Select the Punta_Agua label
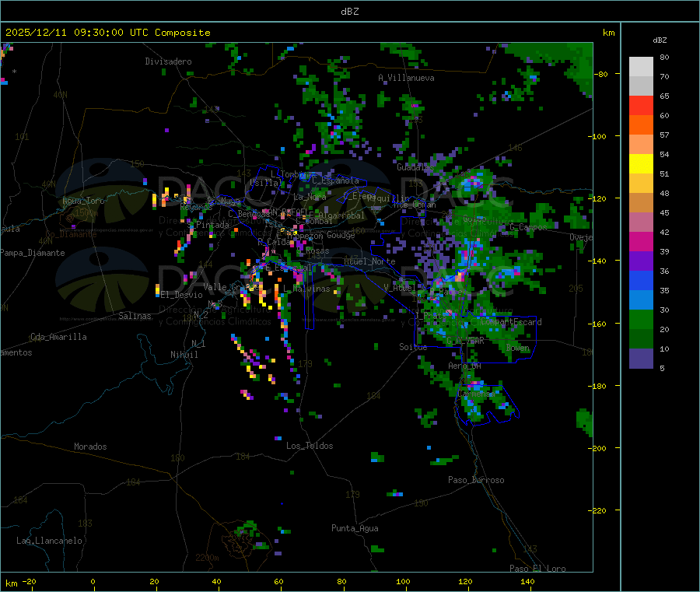Viewport: 700px width, 592px height. click(355, 528)
